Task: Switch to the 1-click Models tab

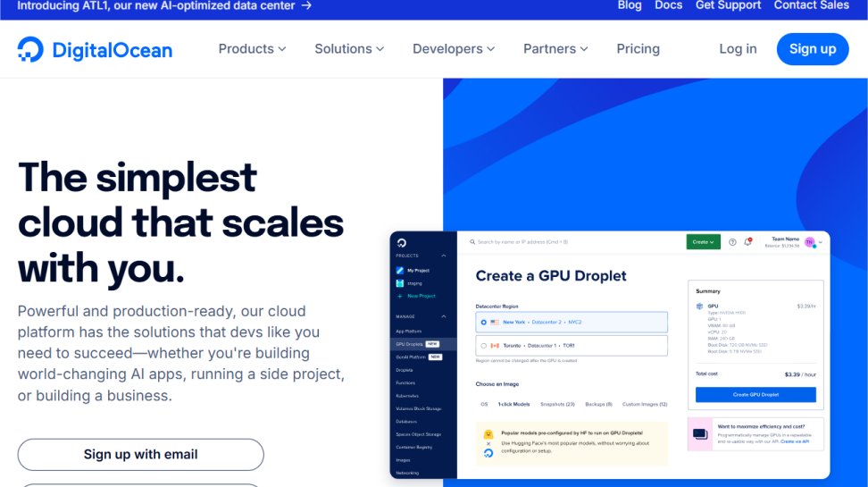Action: [x=514, y=405]
